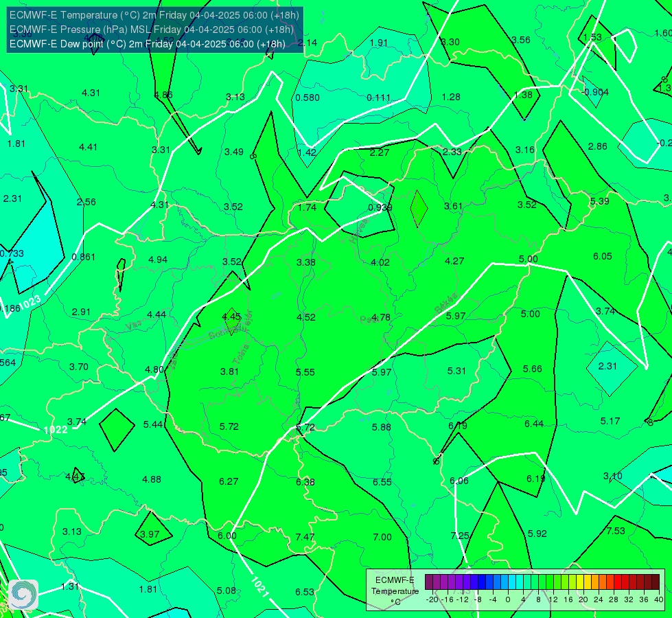Click the 0.111 dew point value
The width and height of the screenshot is (672, 618).
[378, 98]
